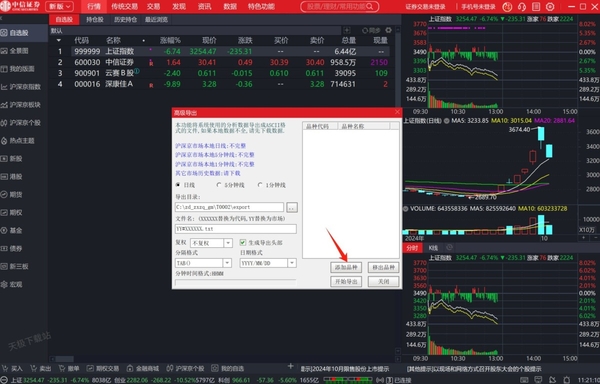This screenshot has width=600, height=384.
Task: Click 卖出 in the bottom toolbar
Action: point(41,369)
